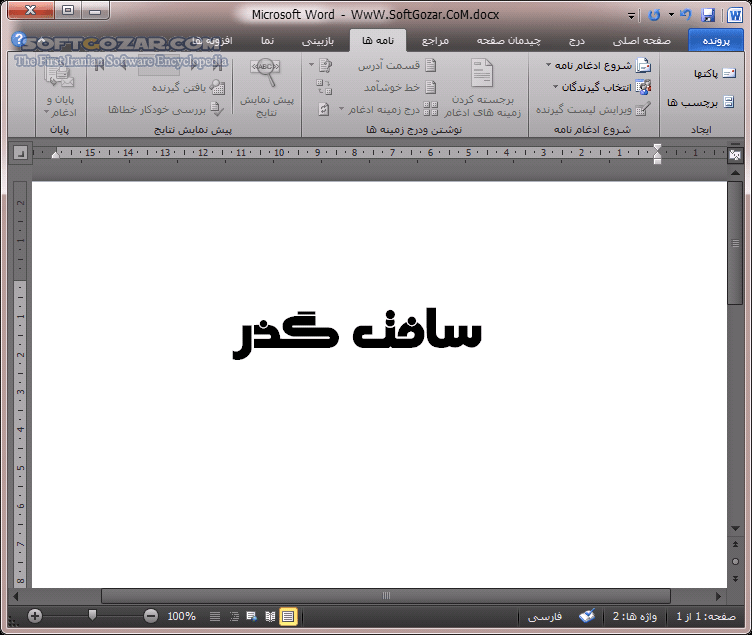Switch to Insert (درج) tab

pyautogui.click(x=576, y=41)
